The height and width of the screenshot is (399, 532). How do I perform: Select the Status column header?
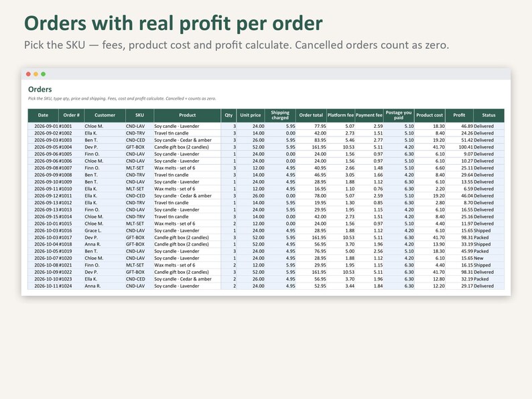pyautogui.click(x=488, y=115)
